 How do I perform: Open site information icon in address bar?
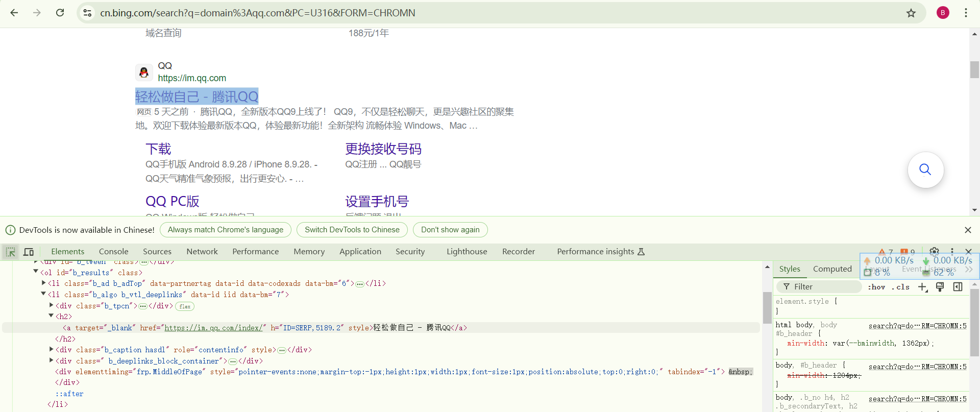[87, 13]
